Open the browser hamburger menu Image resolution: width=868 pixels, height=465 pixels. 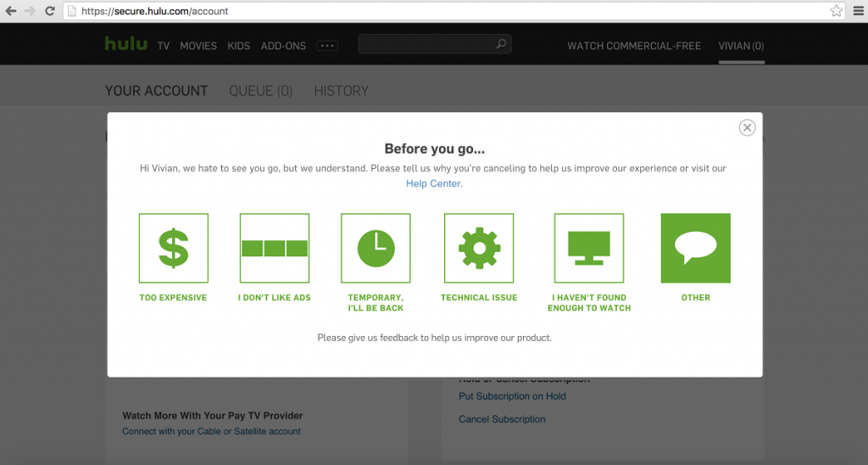pos(859,11)
